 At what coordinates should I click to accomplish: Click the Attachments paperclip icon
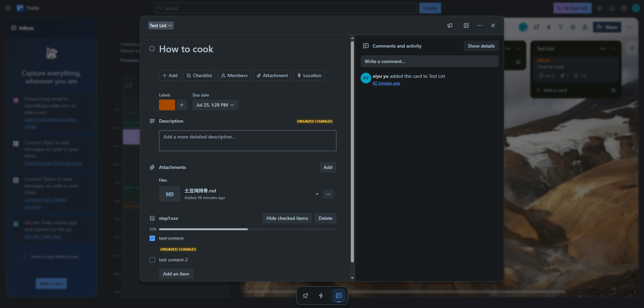tap(152, 167)
